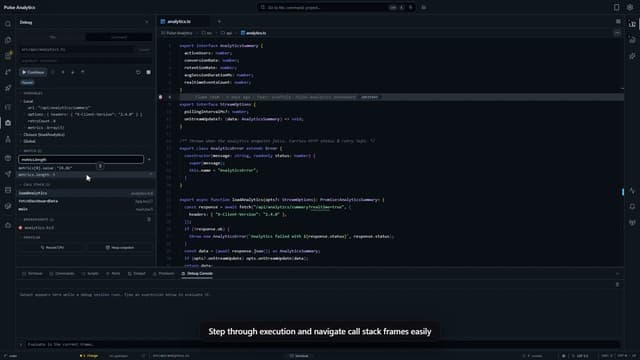Toggle breakpoint in gutter at highlighted line
Viewport: 640px width, 360px height.
(x=160, y=97)
